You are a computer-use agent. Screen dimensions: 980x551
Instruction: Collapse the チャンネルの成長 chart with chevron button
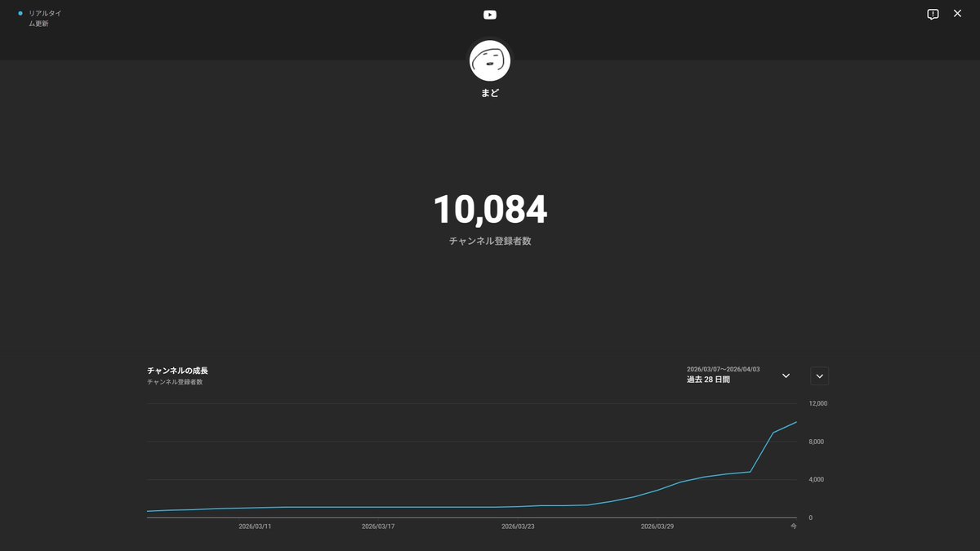(819, 375)
